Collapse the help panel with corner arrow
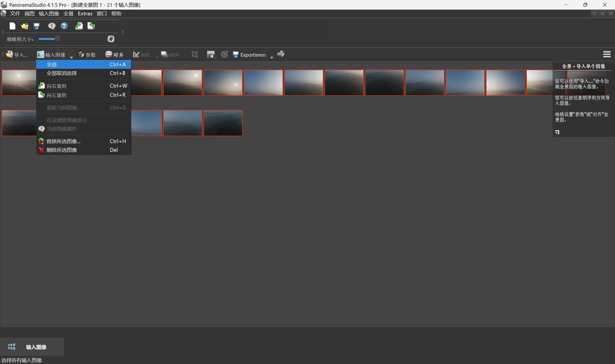The height and width of the screenshot is (364, 615). click(557, 133)
